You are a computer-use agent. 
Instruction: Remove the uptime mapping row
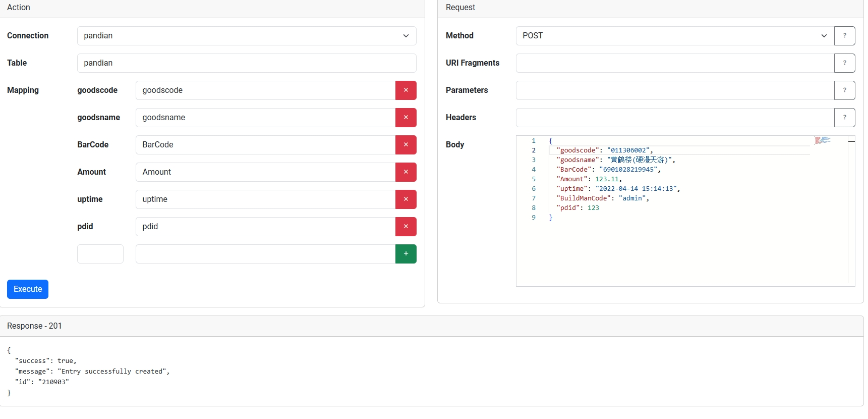tap(406, 199)
